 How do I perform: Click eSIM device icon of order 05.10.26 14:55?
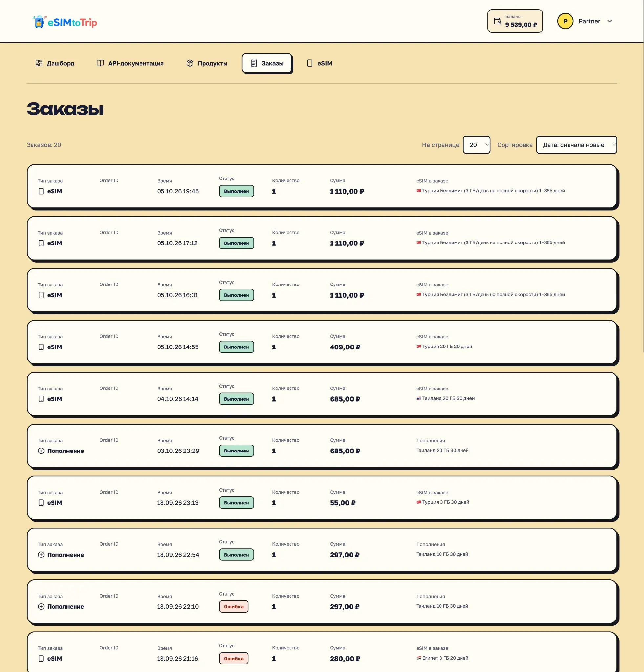[x=41, y=347]
